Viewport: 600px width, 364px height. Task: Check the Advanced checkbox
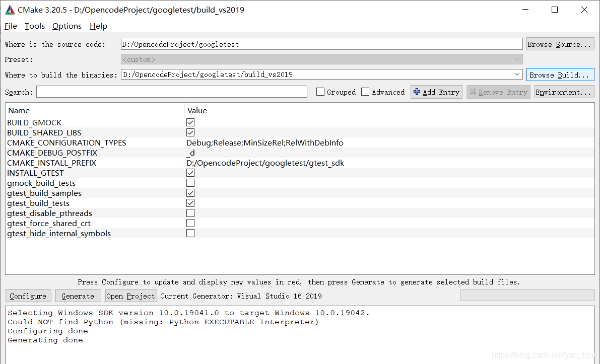[365, 92]
